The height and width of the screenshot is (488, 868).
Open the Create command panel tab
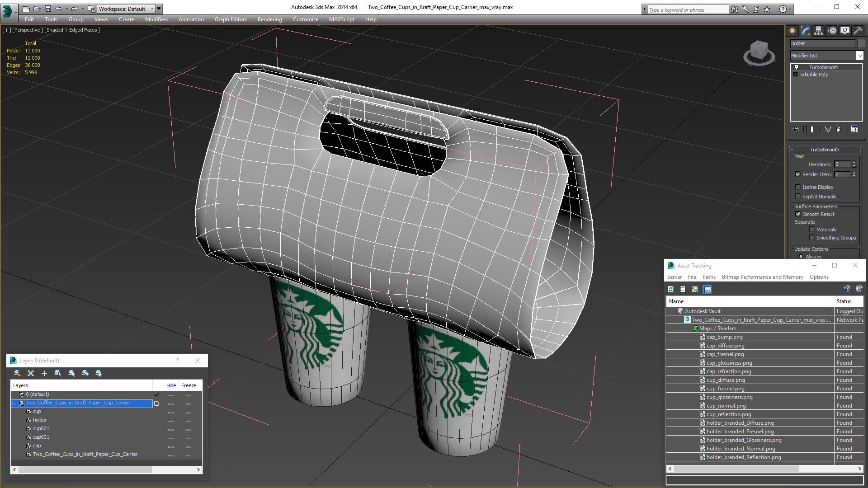(793, 31)
